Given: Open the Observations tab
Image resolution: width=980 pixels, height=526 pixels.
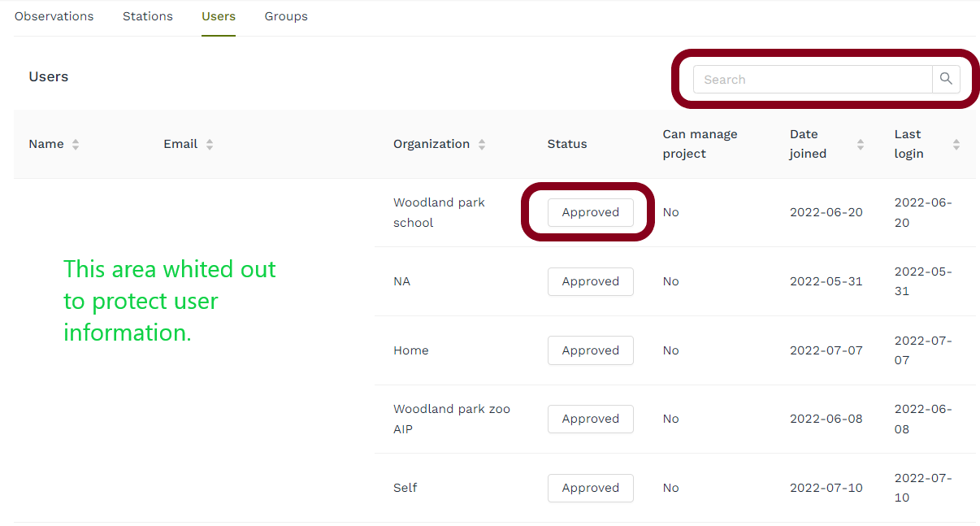Looking at the screenshot, I should [x=54, y=16].
